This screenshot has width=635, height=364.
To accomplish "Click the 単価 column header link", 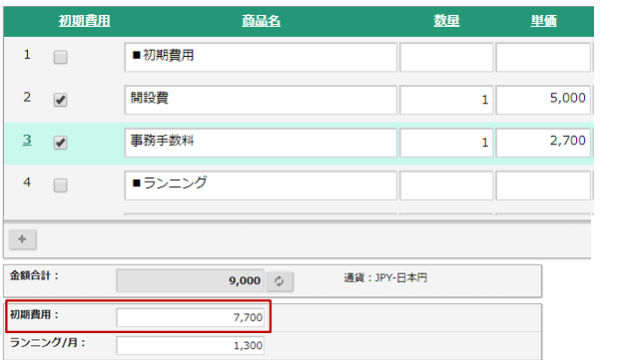I will point(543,21).
